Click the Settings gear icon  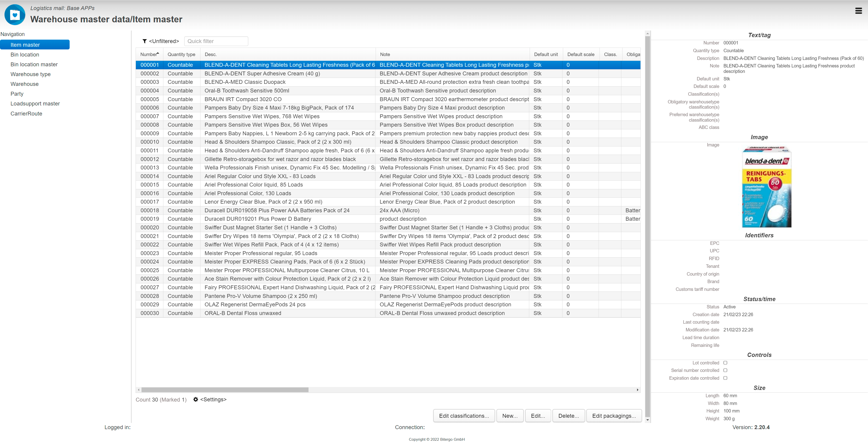(195, 399)
